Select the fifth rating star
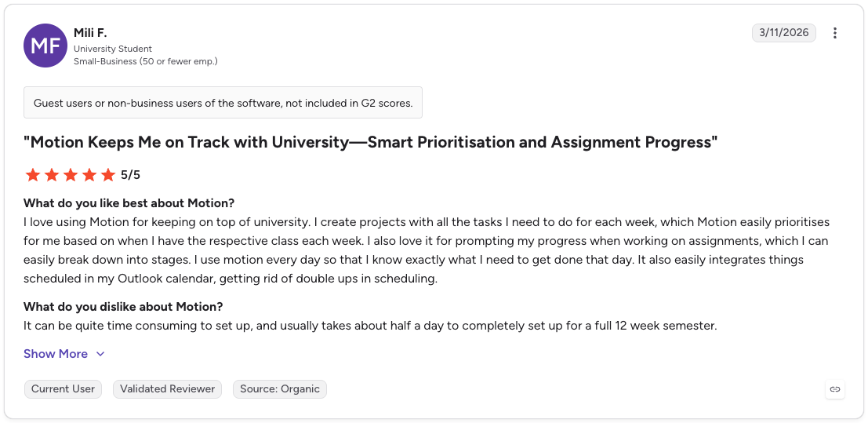The width and height of the screenshot is (868, 423). click(108, 175)
